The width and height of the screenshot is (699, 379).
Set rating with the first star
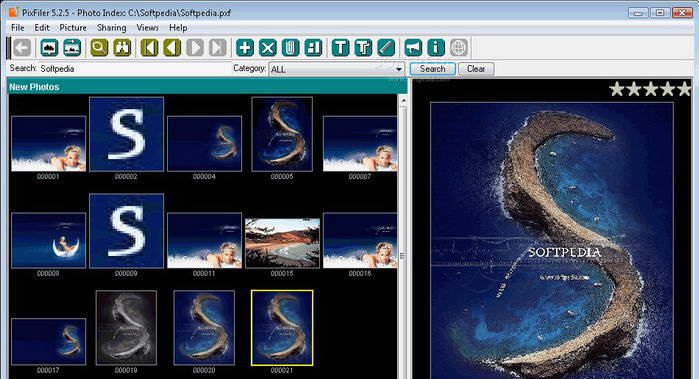pos(617,89)
